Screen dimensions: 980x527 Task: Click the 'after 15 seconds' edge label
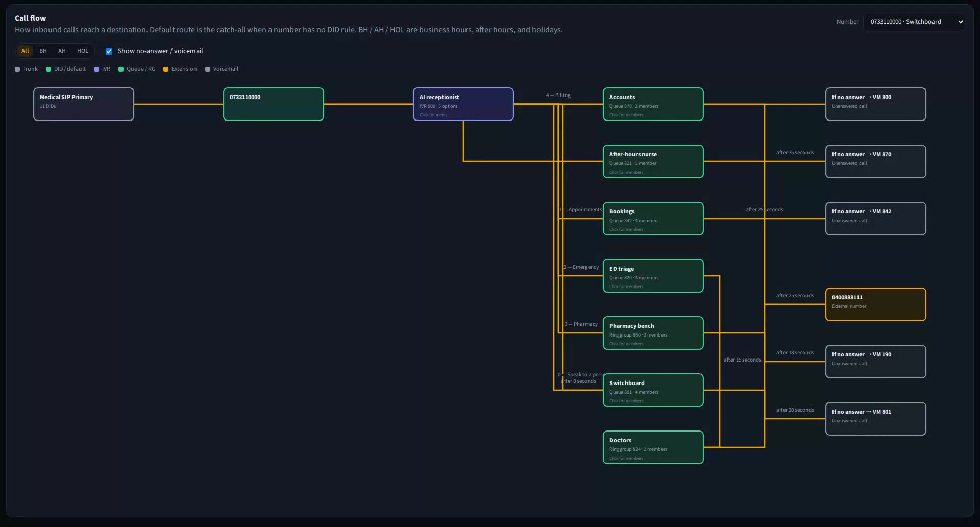click(742, 360)
